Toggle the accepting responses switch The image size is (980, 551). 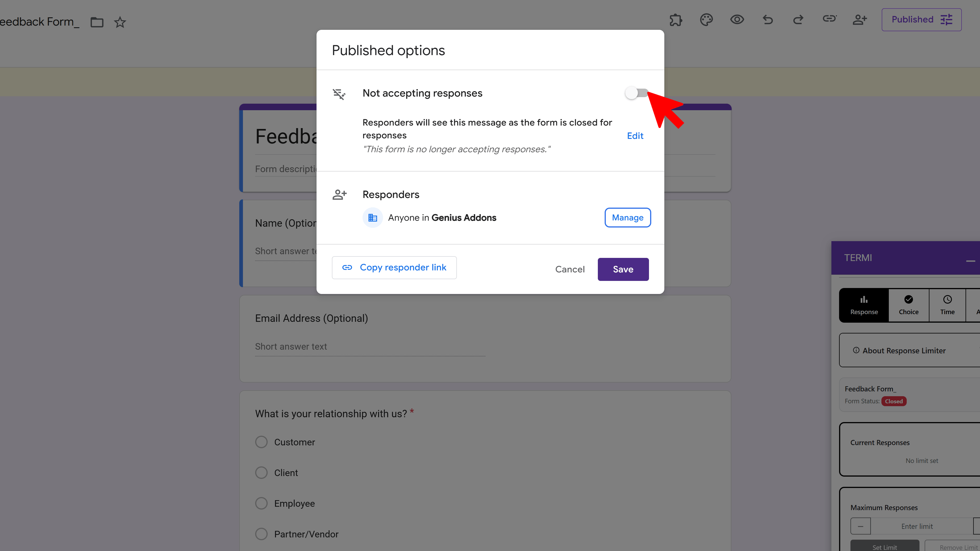tap(636, 93)
